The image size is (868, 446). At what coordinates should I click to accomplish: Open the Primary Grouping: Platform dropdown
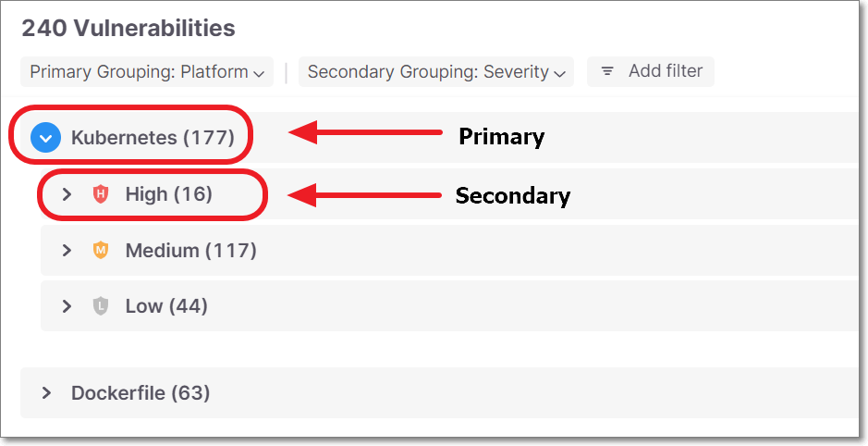click(x=147, y=72)
